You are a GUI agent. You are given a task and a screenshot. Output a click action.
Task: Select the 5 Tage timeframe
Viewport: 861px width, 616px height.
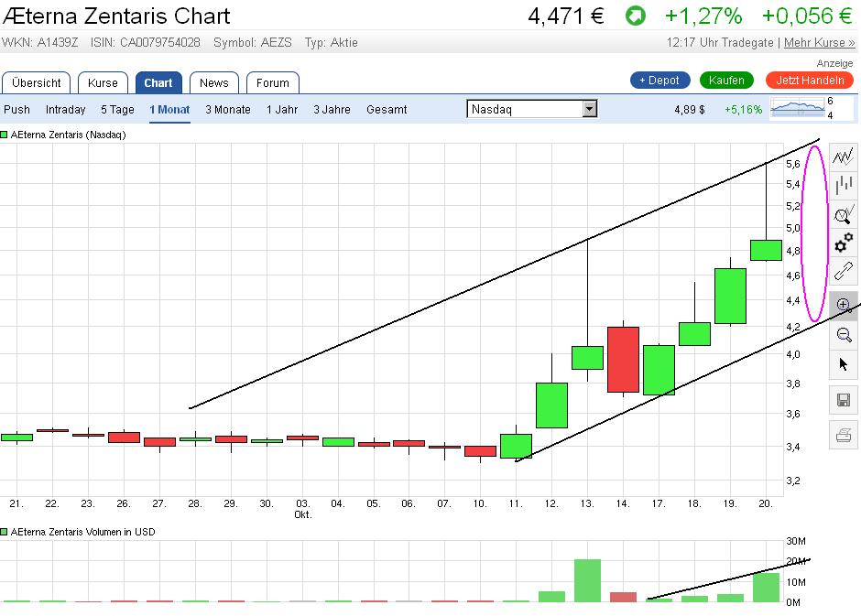[x=117, y=110]
